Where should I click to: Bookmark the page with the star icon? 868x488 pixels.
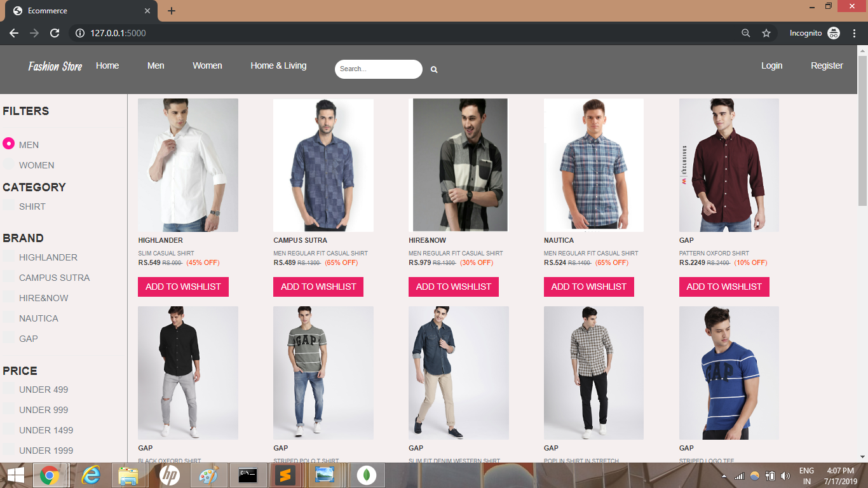[x=766, y=33]
